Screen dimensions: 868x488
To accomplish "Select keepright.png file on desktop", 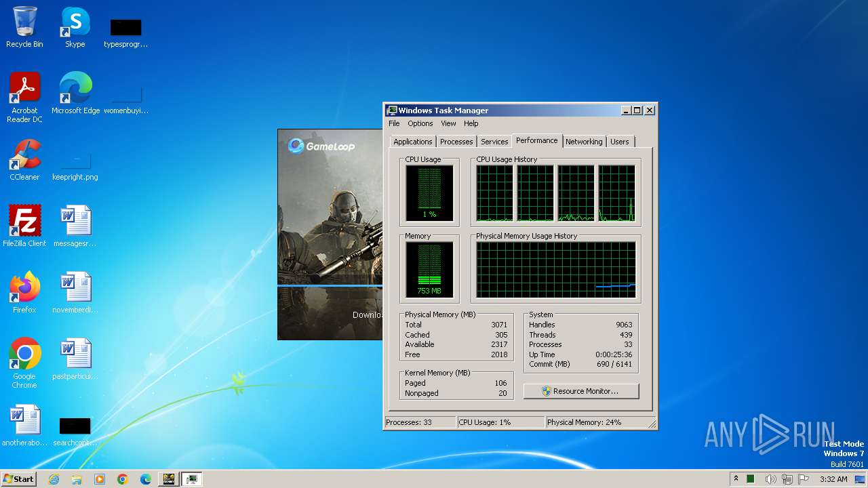I will (75, 167).
